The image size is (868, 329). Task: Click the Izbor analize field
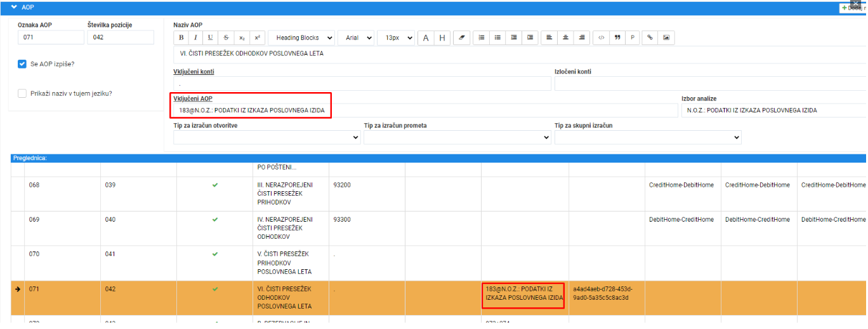(773, 111)
